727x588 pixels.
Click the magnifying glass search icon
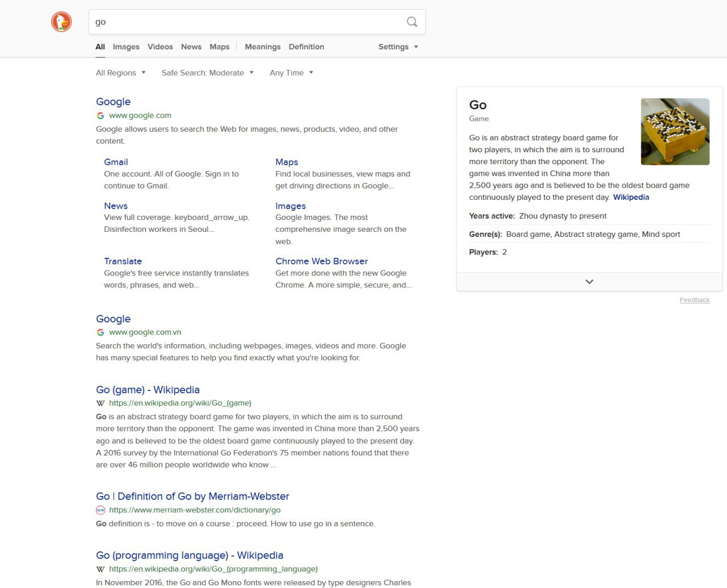[412, 22]
